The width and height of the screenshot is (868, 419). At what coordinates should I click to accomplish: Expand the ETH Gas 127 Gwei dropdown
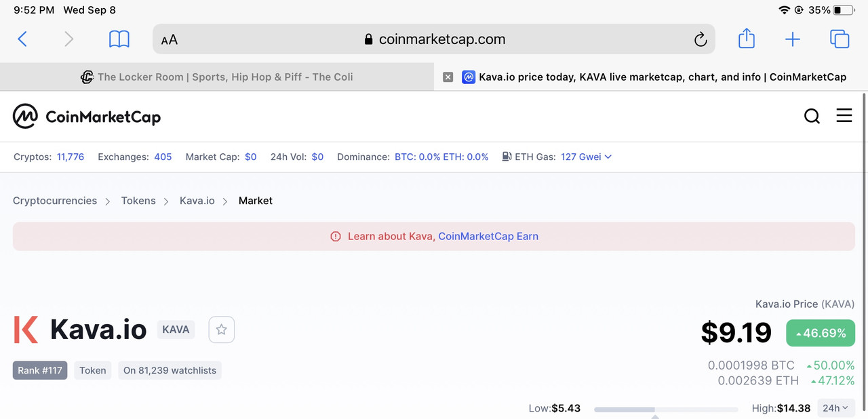pyautogui.click(x=586, y=157)
